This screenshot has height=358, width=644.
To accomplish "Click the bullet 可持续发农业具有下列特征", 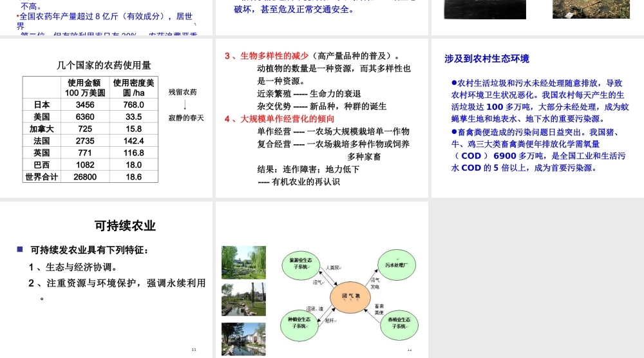I will (89, 250).
